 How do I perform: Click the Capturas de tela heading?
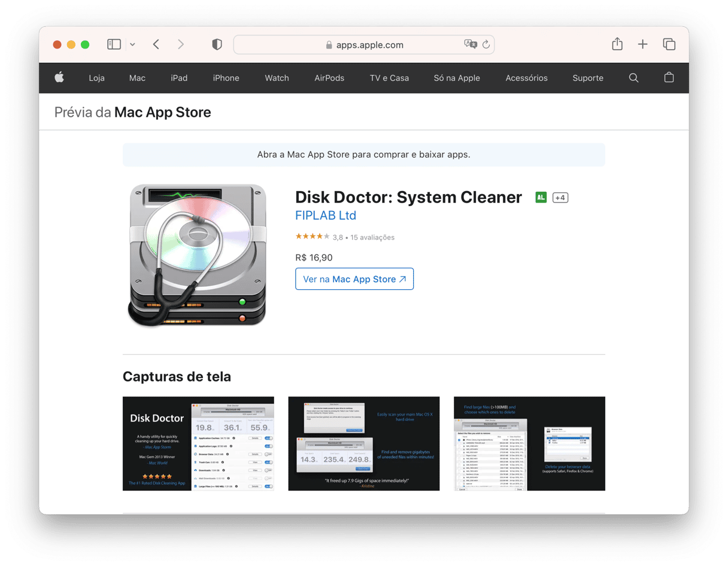tap(177, 377)
